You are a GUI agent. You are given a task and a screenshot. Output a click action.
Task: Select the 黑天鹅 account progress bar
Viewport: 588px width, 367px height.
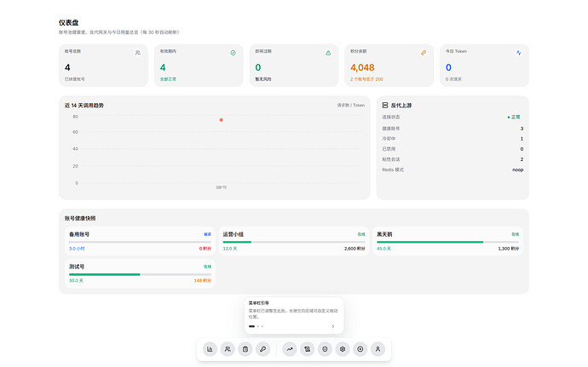point(447,242)
